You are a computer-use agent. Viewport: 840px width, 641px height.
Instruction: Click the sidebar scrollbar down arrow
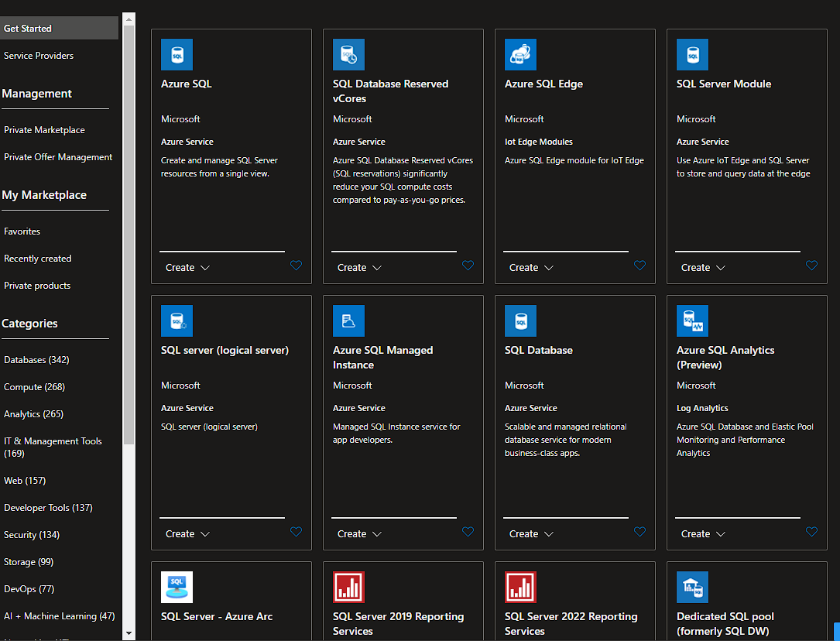click(129, 633)
